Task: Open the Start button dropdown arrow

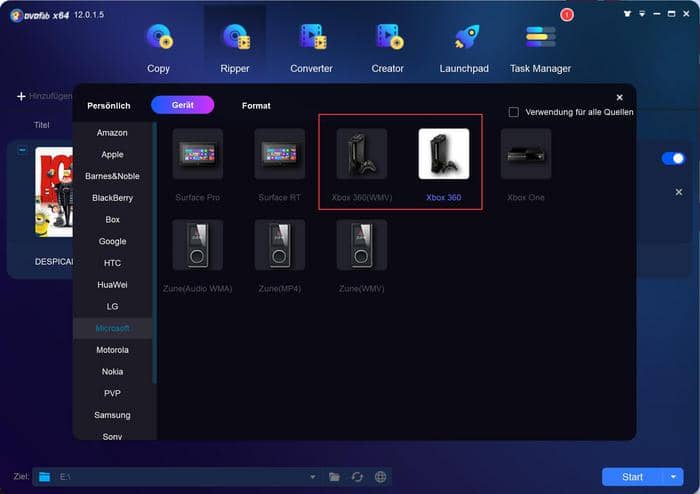Action: tap(673, 477)
